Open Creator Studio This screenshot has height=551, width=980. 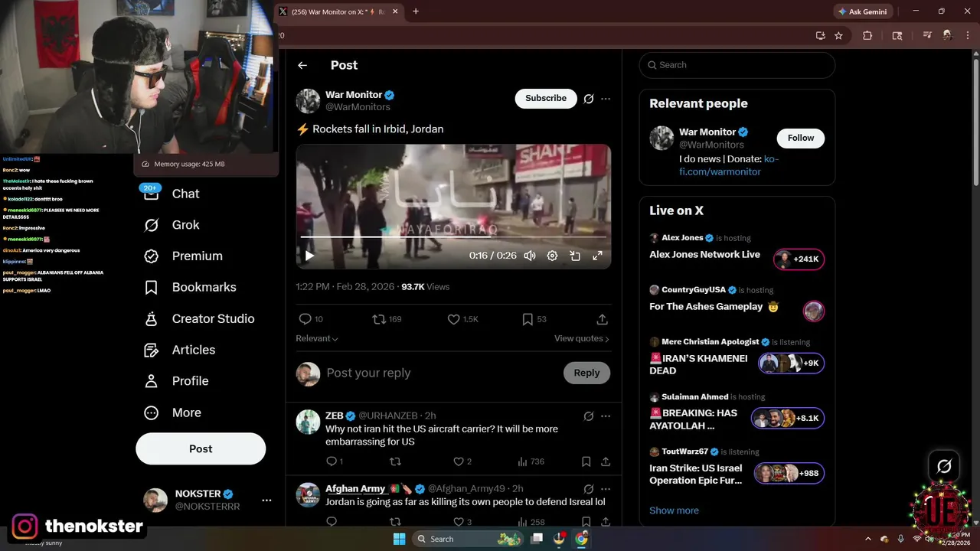[200, 318]
